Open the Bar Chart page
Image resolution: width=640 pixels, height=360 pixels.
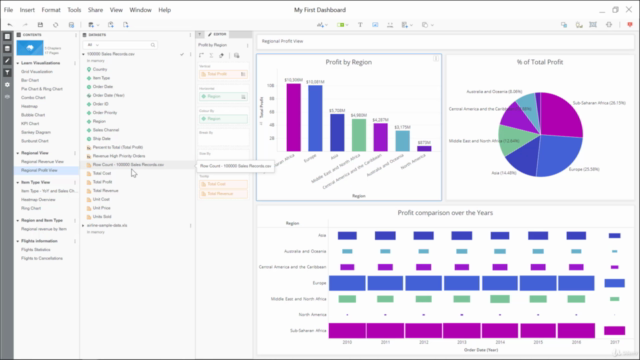point(30,80)
